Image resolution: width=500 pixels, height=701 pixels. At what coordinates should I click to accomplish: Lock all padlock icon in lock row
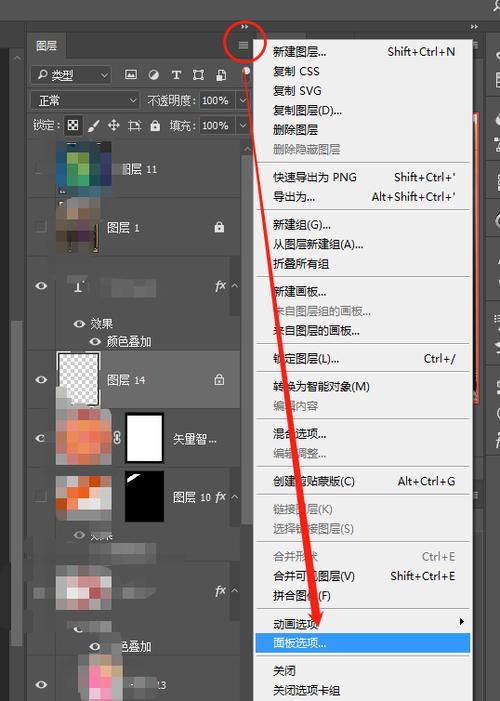[155, 126]
